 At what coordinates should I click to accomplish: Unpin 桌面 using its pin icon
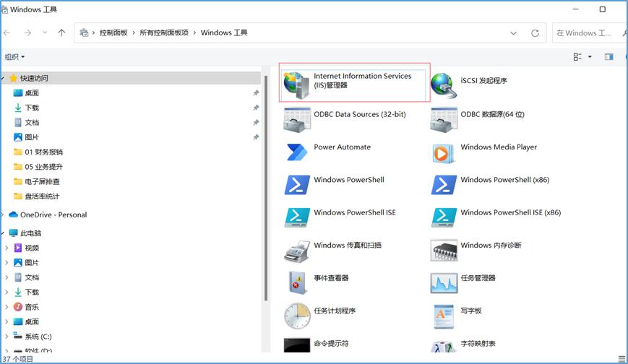pos(256,93)
